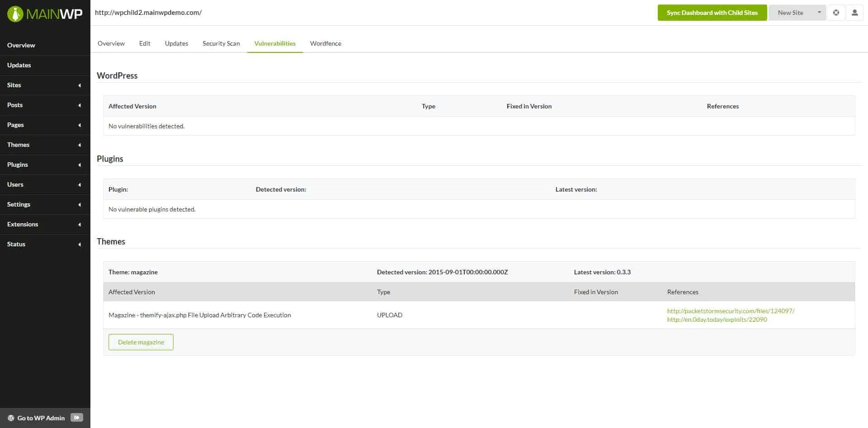This screenshot has width=868, height=428.
Task: Open help via the lifebuoy icon
Action: pos(836,12)
